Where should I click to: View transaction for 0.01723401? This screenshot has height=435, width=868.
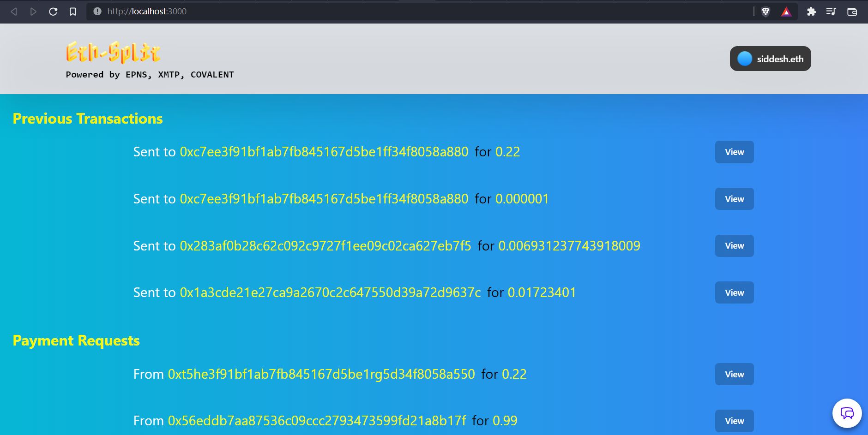coord(735,292)
